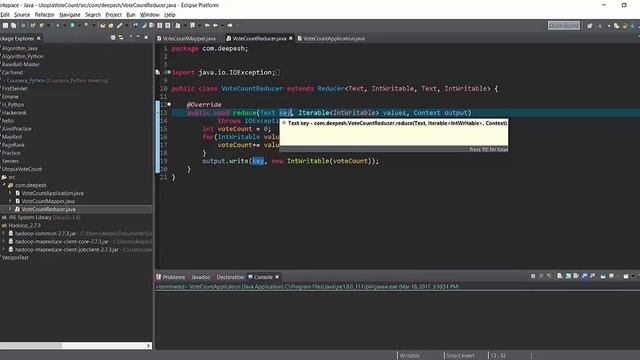Open the Navigate menu
Screen dimensions: 640x360
pyautogui.click(x=70, y=15)
